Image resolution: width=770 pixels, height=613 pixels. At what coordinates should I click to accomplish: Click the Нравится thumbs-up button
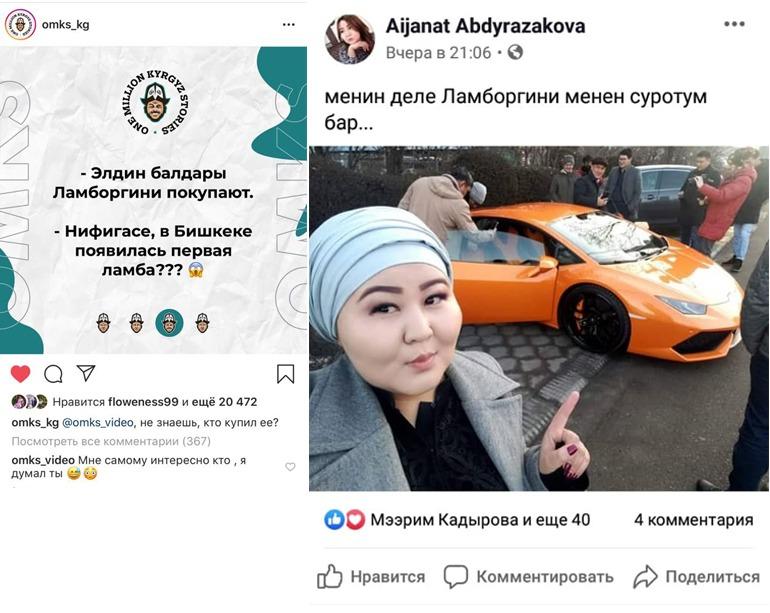point(371,576)
